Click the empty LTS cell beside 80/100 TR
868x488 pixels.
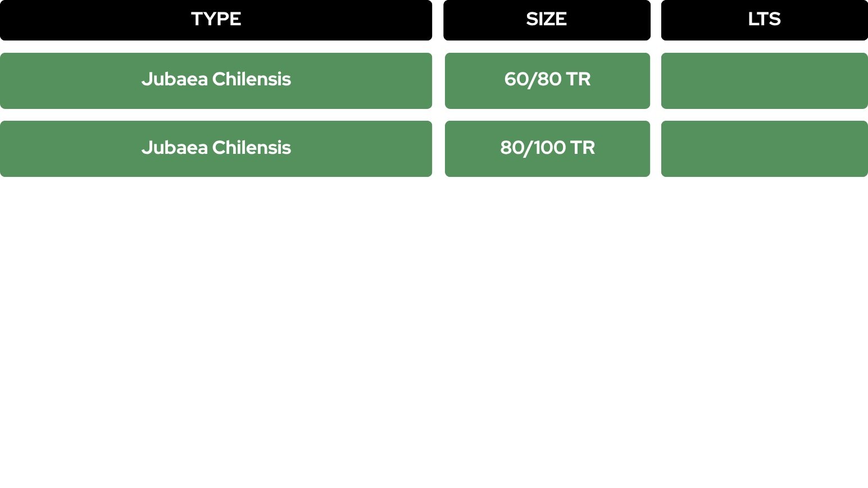tap(765, 149)
